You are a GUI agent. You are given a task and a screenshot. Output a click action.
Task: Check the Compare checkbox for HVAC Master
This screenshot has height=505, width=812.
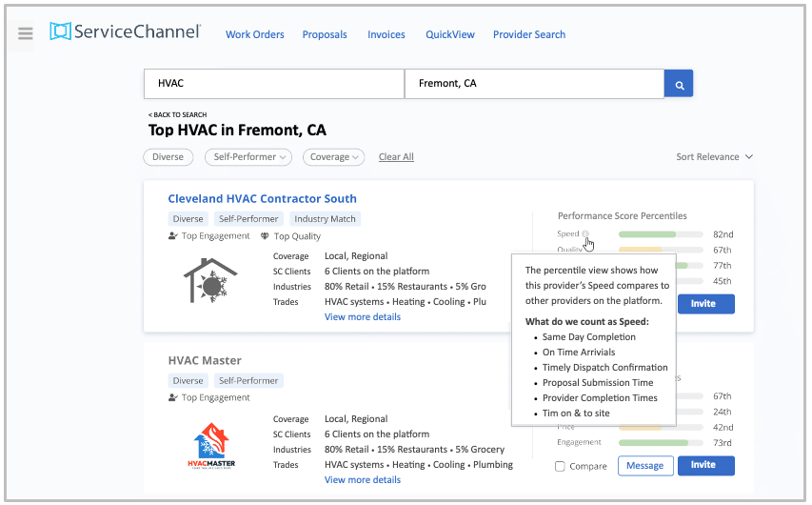(x=561, y=466)
